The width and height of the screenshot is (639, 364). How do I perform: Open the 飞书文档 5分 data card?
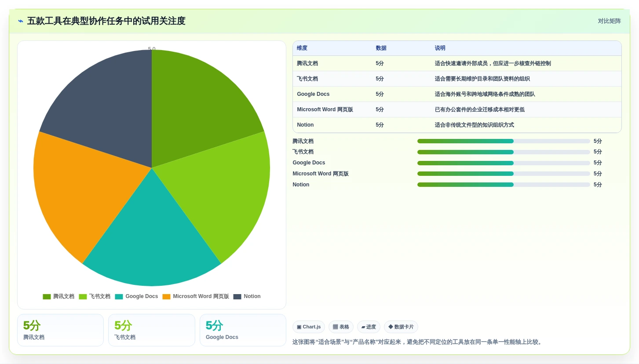(152, 330)
